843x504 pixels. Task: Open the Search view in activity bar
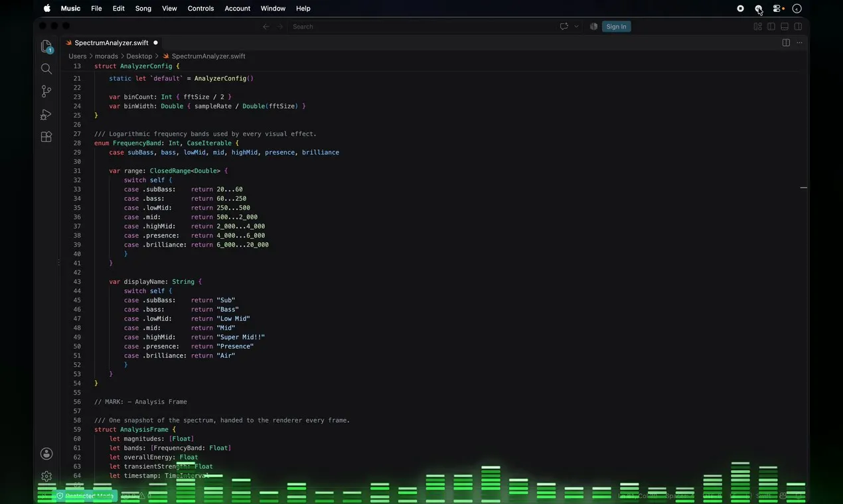coord(46,69)
